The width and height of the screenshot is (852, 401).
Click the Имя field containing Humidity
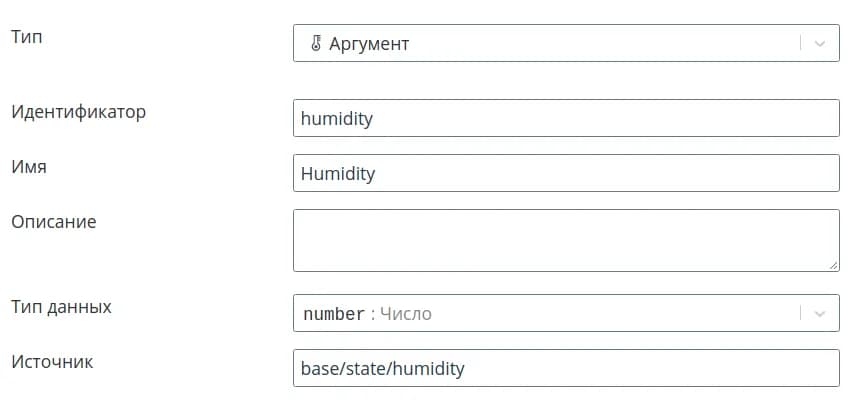tap(566, 173)
